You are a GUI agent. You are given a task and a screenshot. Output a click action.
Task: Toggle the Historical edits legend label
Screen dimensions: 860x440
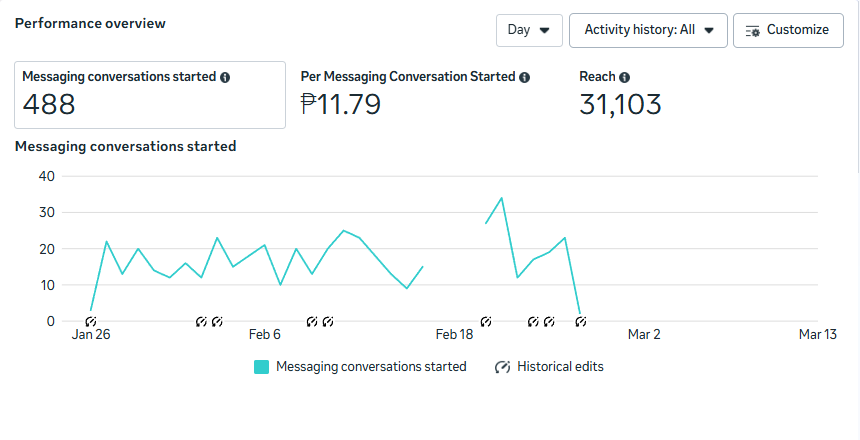(560, 367)
